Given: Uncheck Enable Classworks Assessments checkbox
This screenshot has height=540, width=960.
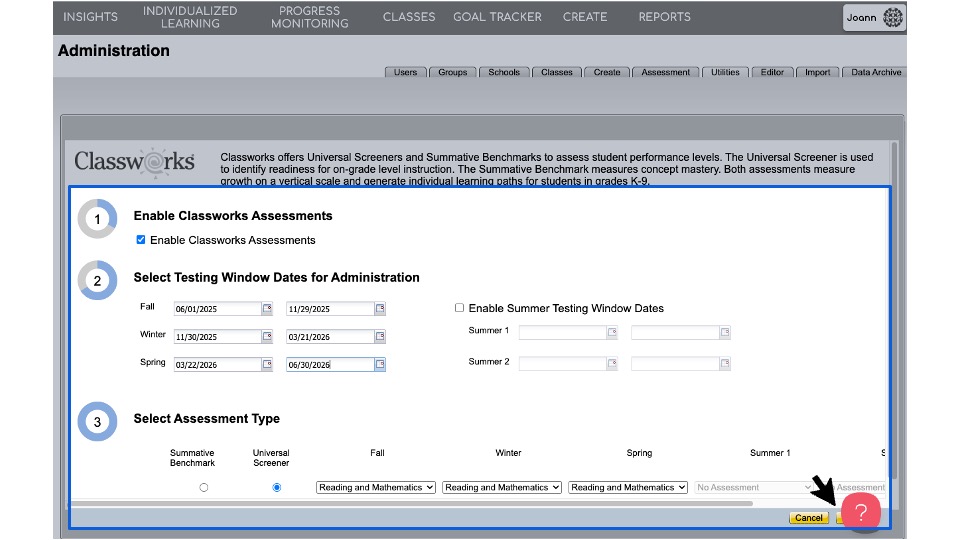Looking at the screenshot, I should 141,240.
